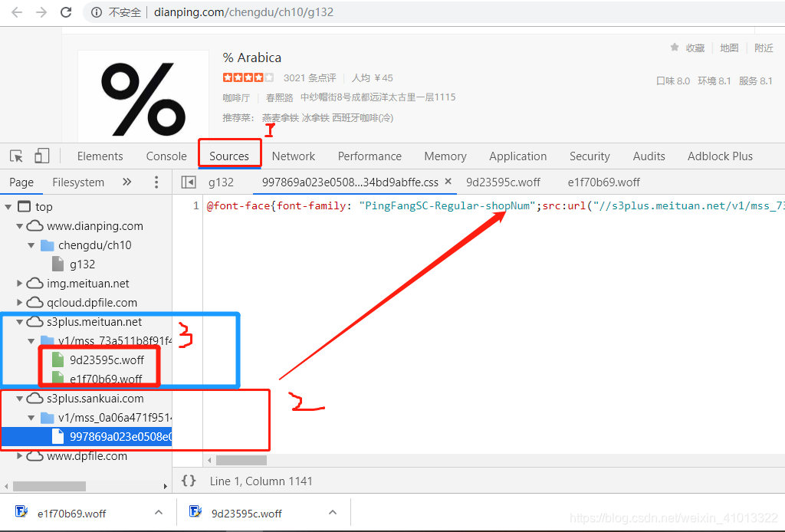Click the 春熙路 area link

point(279,97)
